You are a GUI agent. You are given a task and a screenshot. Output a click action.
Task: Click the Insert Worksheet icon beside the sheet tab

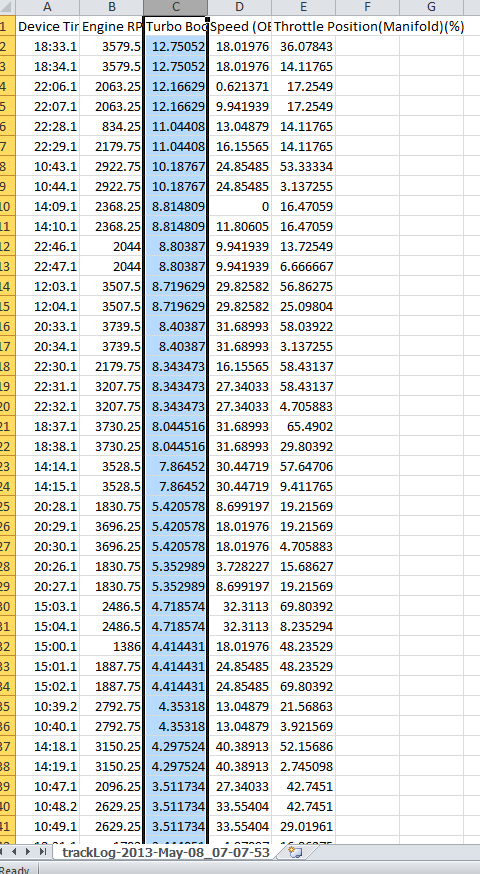coord(295,852)
